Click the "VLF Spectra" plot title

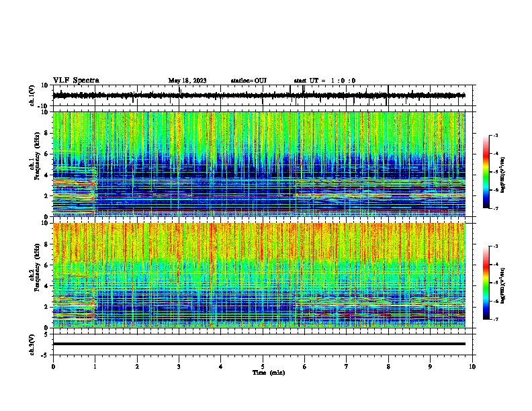pyautogui.click(x=76, y=81)
